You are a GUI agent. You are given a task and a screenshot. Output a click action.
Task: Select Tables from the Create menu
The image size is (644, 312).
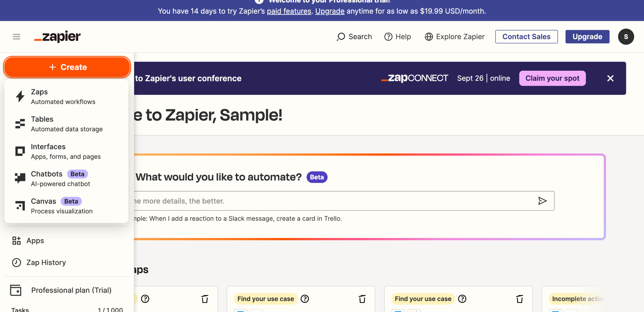coord(66,124)
